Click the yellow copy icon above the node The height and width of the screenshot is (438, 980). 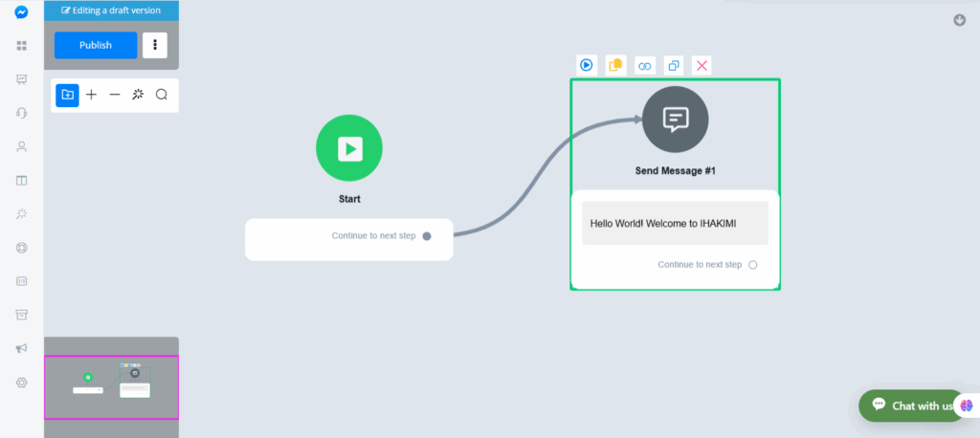(615, 65)
